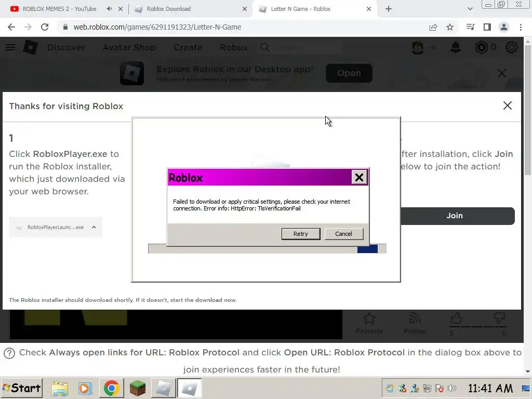The height and width of the screenshot is (399, 532).
Task: Open the Create menu item
Action: (188, 47)
